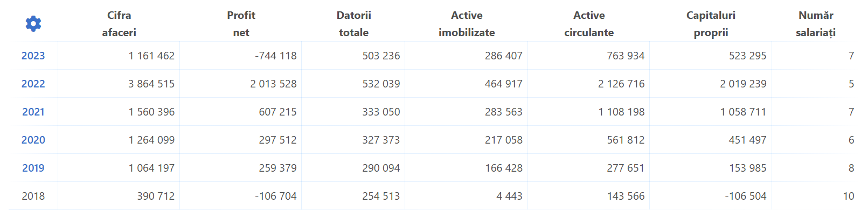The height and width of the screenshot is (217, 868).
Task: Open the 2022 year link
Action: click(x=33, y=84)
